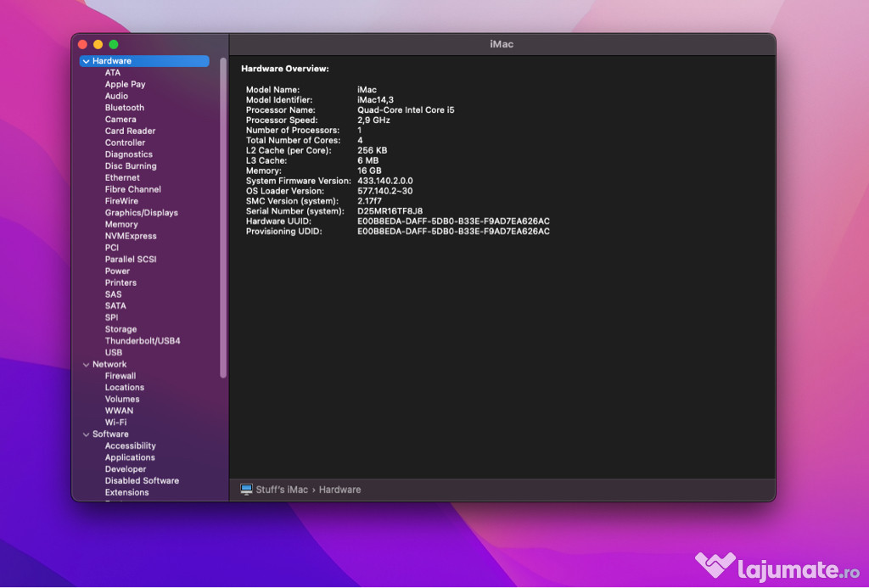
Task: Select Camera in the sidebar
Action: click(x=121, y=119)
